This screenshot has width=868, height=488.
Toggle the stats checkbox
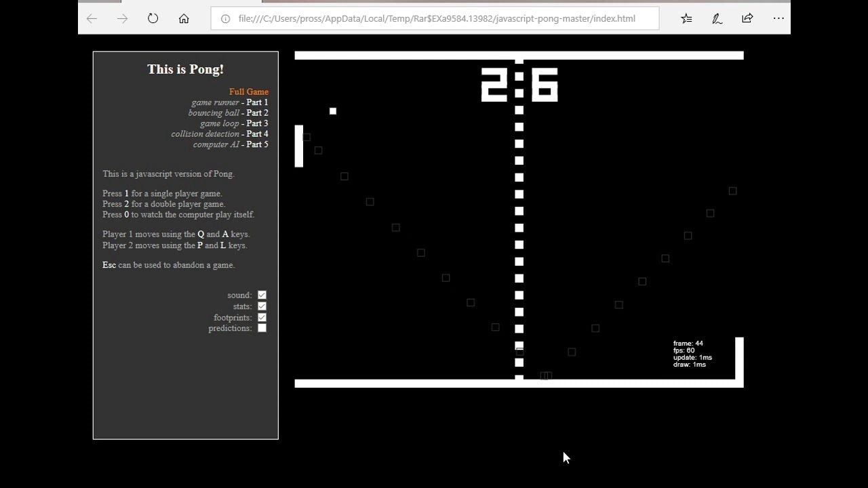(262, 306)
